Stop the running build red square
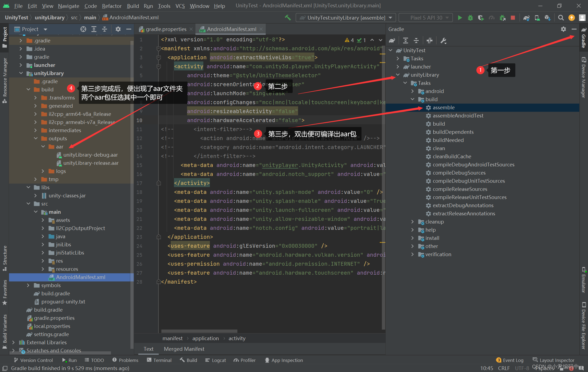Image resolution: width=588 pixels, height=372 pixels. tap(513, 18)
